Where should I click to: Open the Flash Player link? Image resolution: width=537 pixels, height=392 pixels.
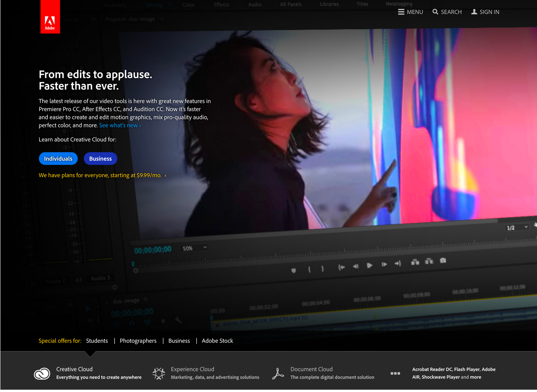(467, 369)
